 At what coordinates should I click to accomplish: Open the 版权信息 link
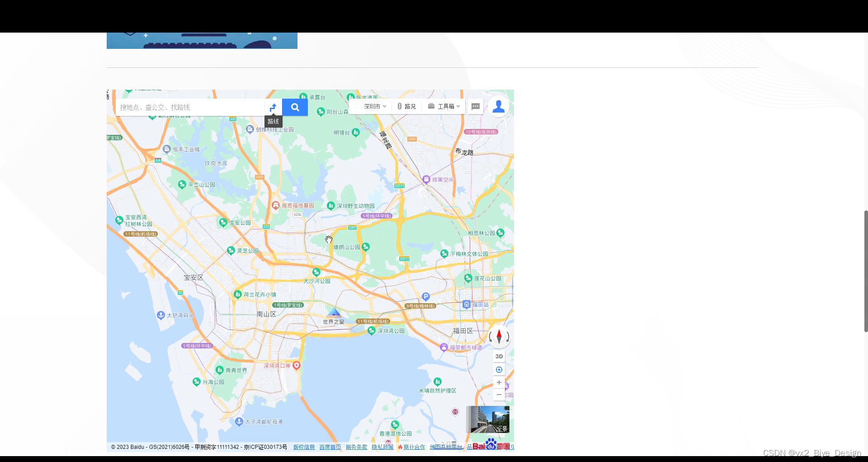click(x=304, y=447)
